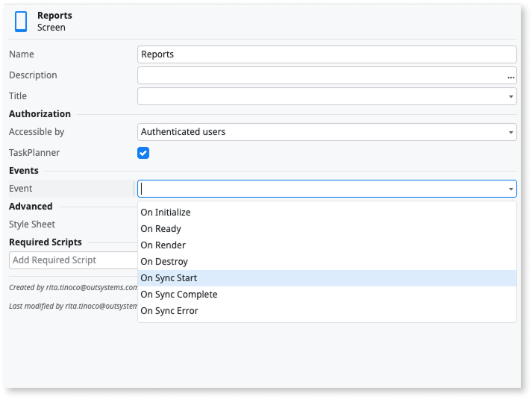Click the Accessible by label
Screen dimensions: 532x399
[x=37, y=132]
